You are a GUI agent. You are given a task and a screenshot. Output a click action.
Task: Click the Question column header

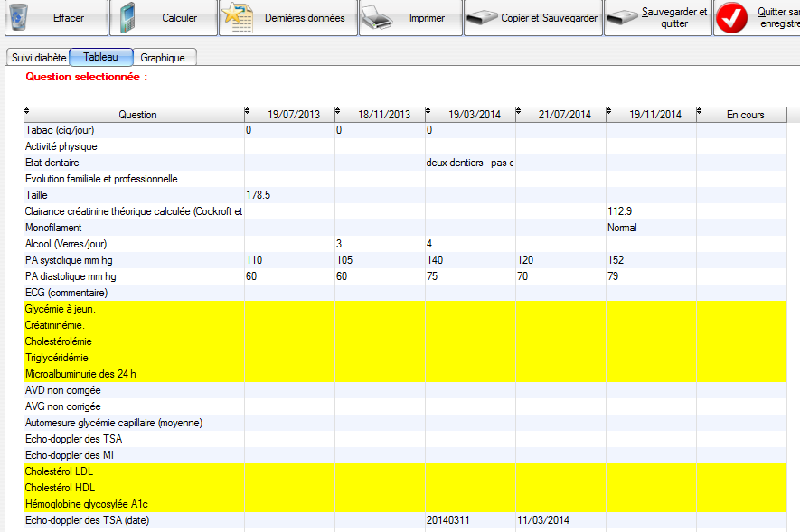pos(137,115)
